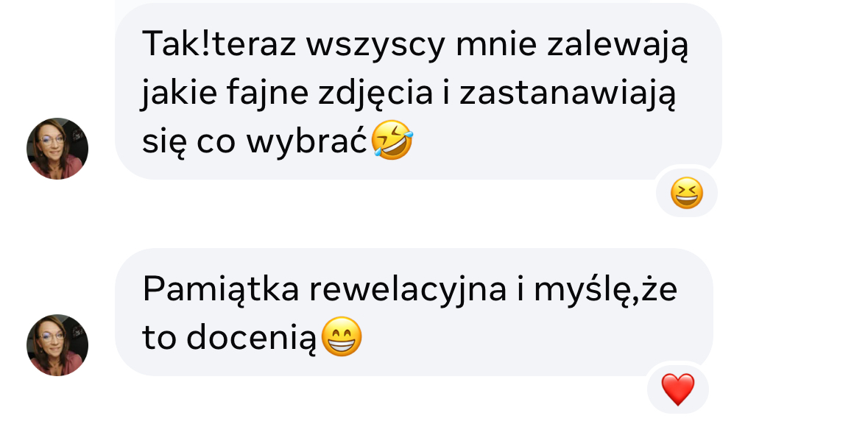Click the word 'jakie' in first message
Image resolution: width=868 pixels, height=424 pixels.
coord(179,94)
